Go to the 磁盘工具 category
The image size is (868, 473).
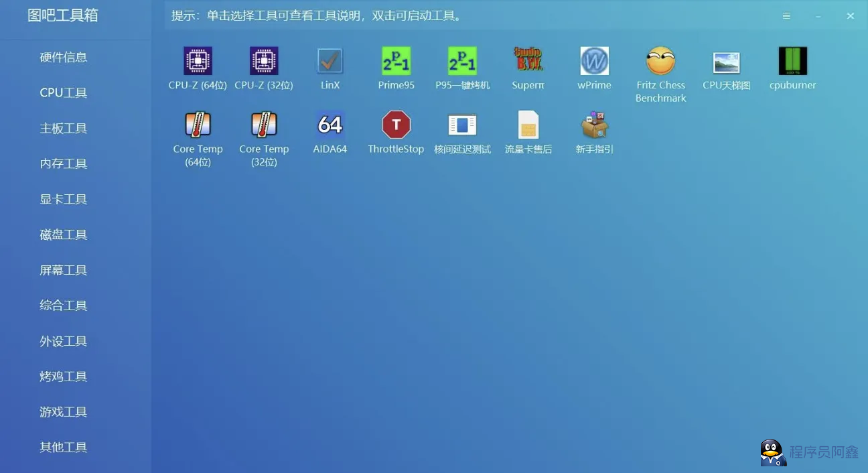coord(64,235)
